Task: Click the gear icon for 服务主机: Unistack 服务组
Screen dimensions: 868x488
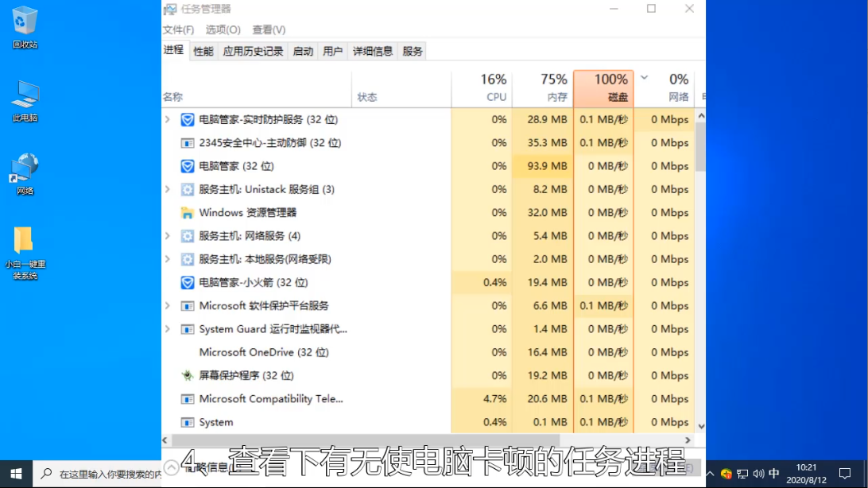Action: (x=187, y=189)
